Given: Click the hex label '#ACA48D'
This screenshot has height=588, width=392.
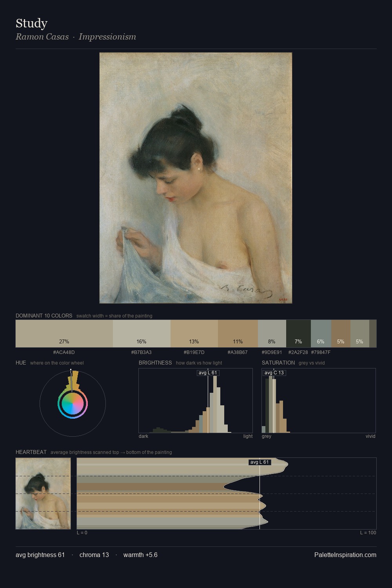Looking at the screenshot, I should [x=64, y=352].
